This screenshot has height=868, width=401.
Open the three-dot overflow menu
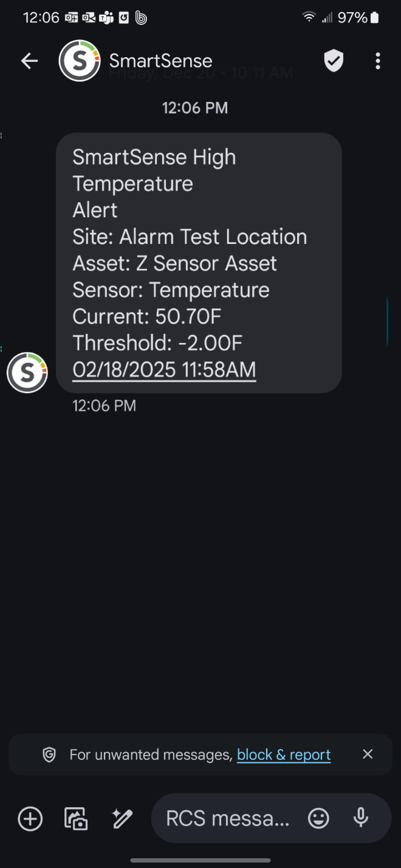click(x=378, y=61)
